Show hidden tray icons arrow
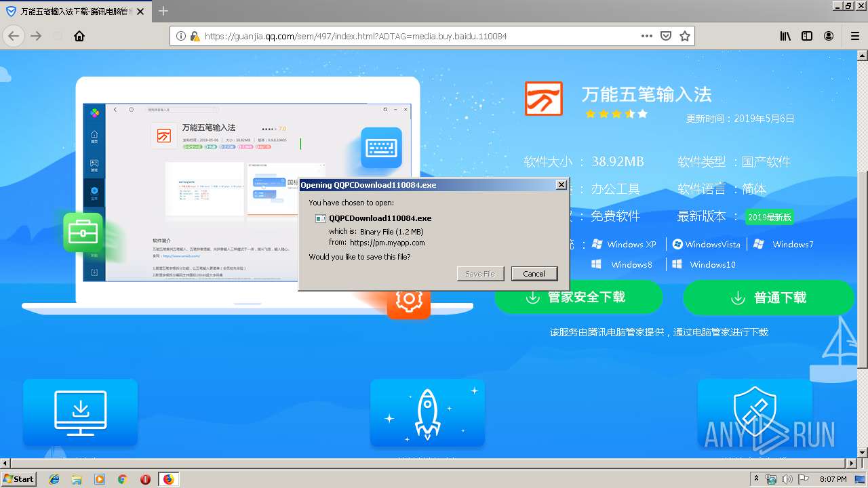Viewport: 868px width, 488px height. [x=756, y=479]
